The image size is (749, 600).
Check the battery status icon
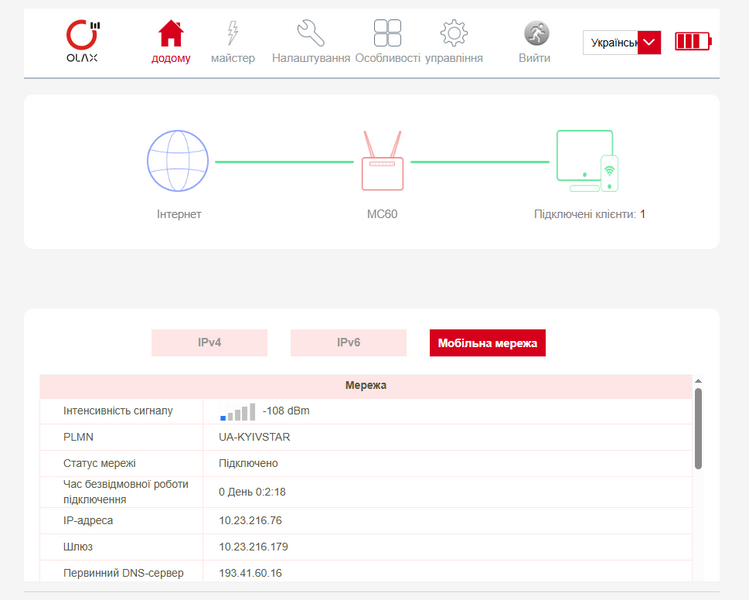[x=693, y=42]
